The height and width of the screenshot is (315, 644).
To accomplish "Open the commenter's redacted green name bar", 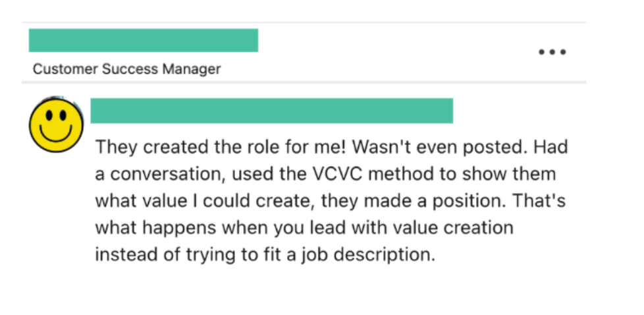I will click(x=271, y=111).
